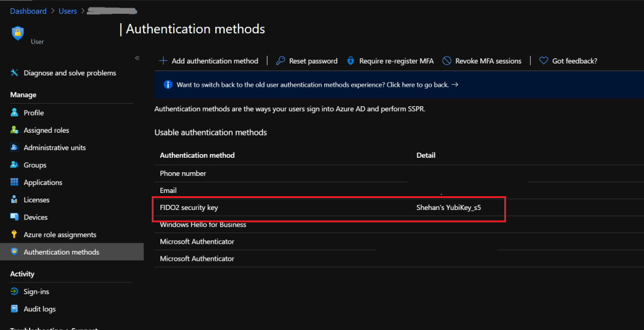Click Require re-register MFA

[390, 61]
